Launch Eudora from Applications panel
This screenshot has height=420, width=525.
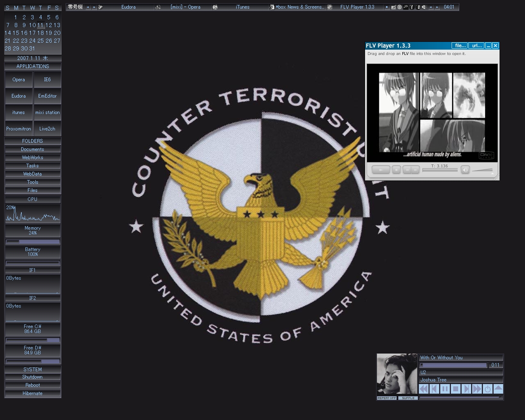18,96
